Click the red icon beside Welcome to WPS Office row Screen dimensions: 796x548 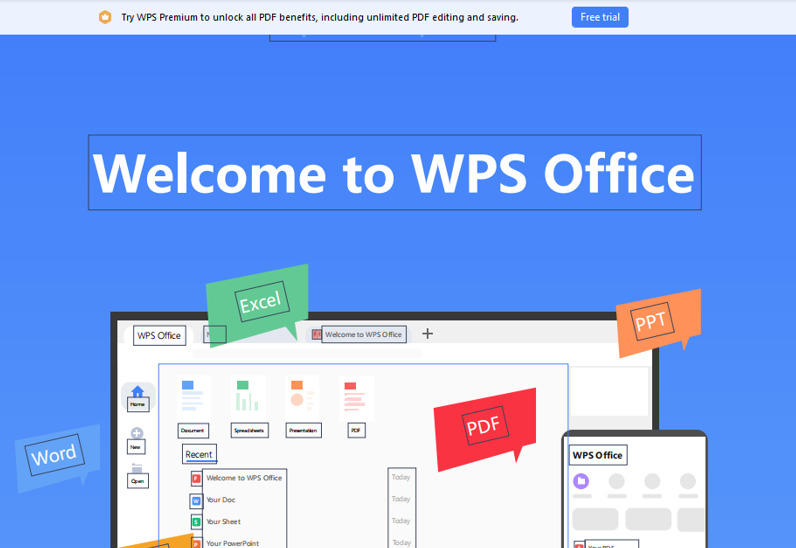point(196,478)
